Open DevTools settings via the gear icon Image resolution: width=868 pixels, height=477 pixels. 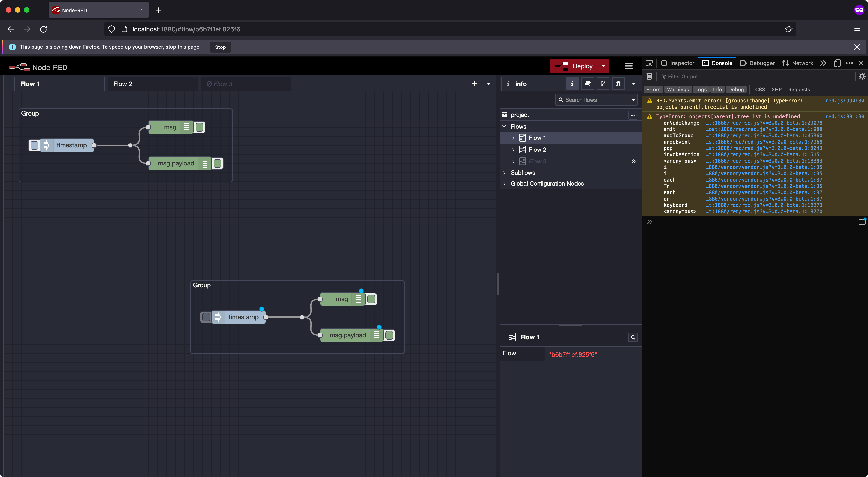tap(862, 76)
